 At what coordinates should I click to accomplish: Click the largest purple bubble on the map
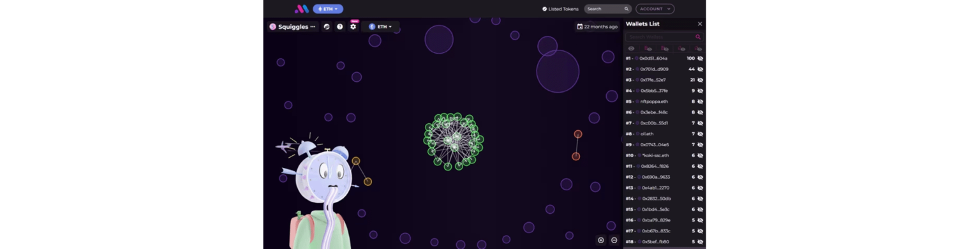[558, 71]
